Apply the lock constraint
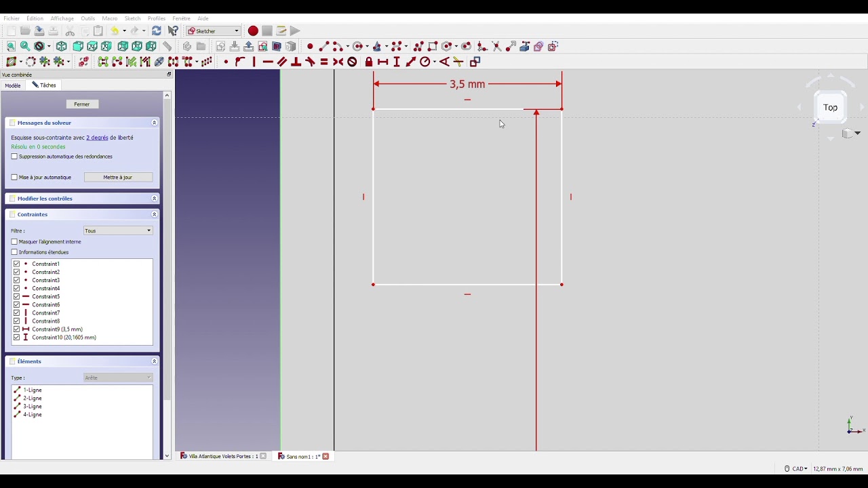The height and width of the screenshot is (488, 868). 369,62
